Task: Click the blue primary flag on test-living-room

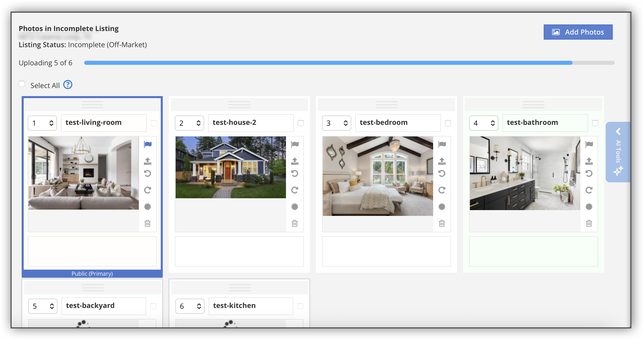Action: [x=148, y=145]
